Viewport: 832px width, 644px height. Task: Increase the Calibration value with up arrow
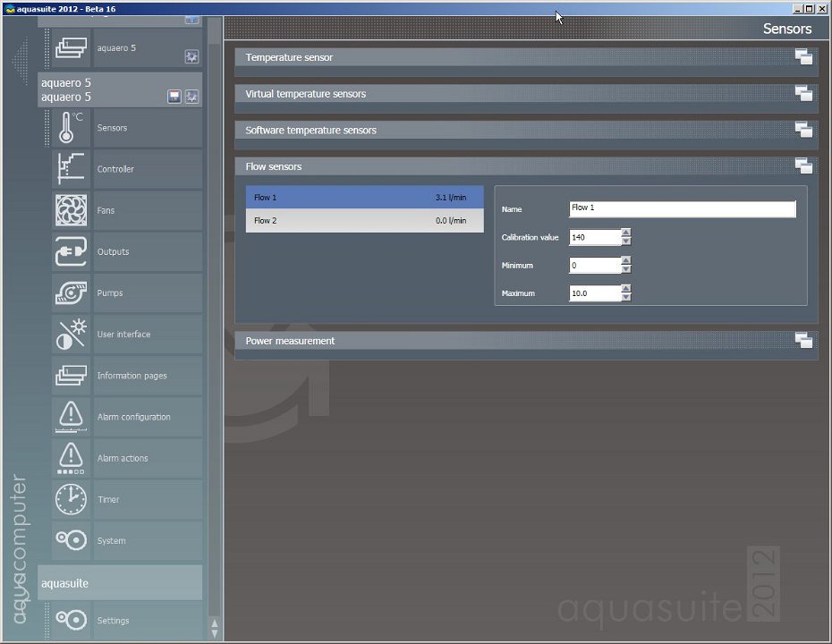(x=626, y=233)
